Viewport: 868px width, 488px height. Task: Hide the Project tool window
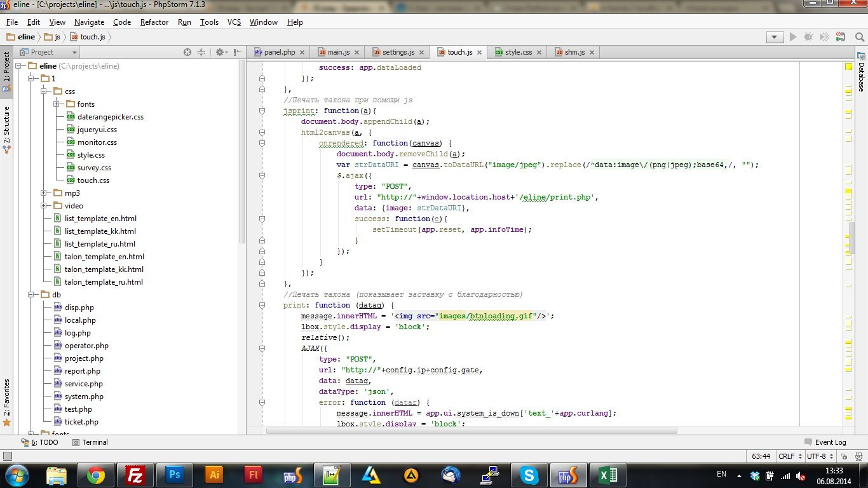point(238,52)
